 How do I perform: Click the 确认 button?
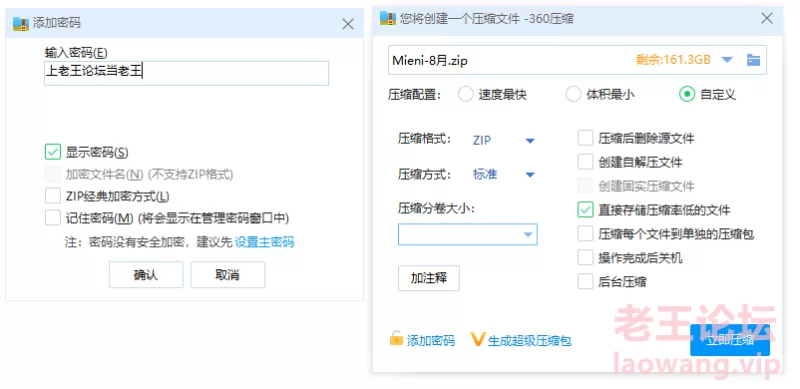pyautogui.click(x=145, y=275)
